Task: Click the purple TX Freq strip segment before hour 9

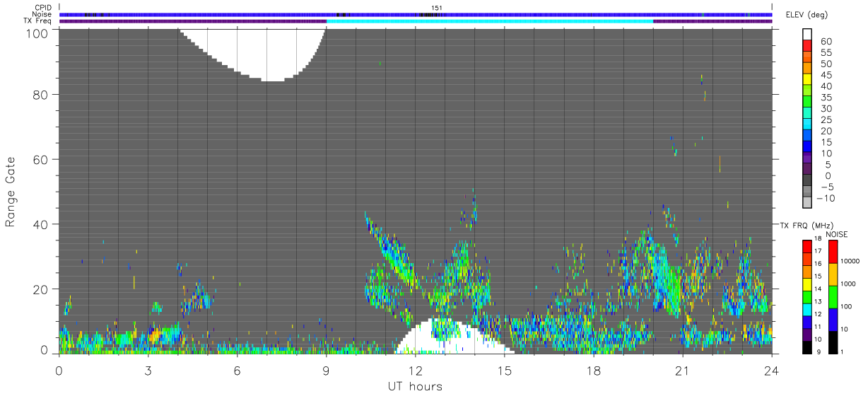Action: tap(192, 21)
